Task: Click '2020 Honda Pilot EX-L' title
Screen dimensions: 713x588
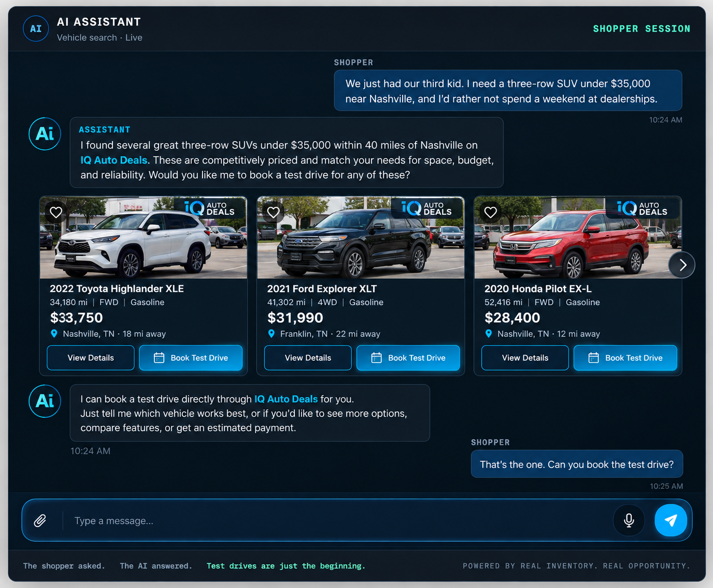Action: pyautogui.click(x=538, y=289)
